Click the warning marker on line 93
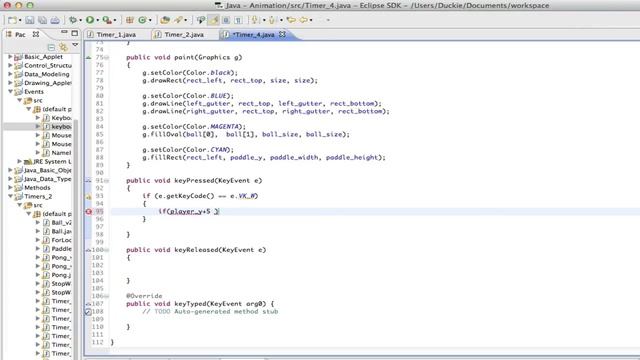Screen dimensions: 640x360 point(89,196)
